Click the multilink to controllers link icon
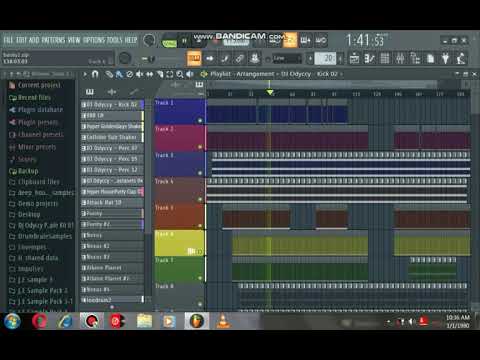Viewport: 480px width, 360px height. pos(239,59)
